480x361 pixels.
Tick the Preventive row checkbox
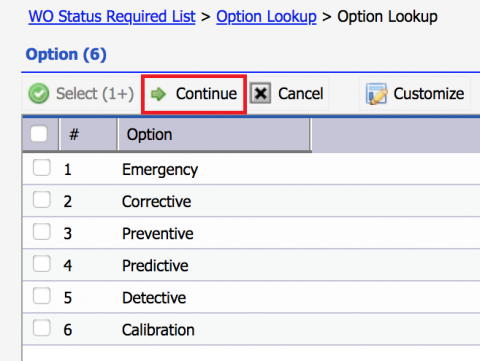pos(42,231)
